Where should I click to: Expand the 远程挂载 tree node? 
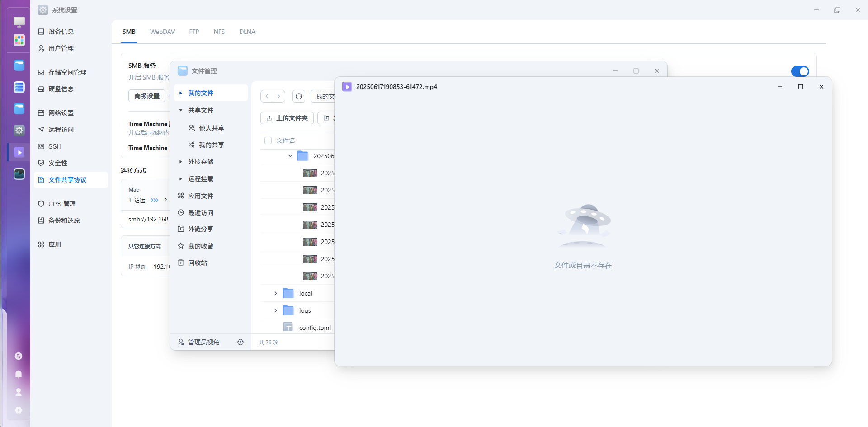180,179
